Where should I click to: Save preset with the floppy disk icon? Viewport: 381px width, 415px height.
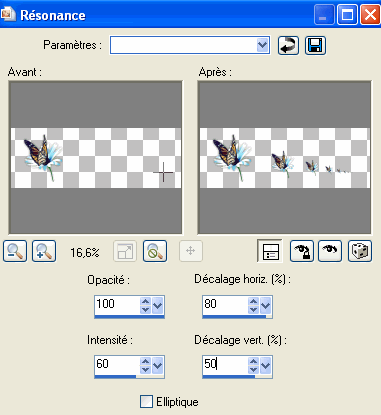[315, 45]
